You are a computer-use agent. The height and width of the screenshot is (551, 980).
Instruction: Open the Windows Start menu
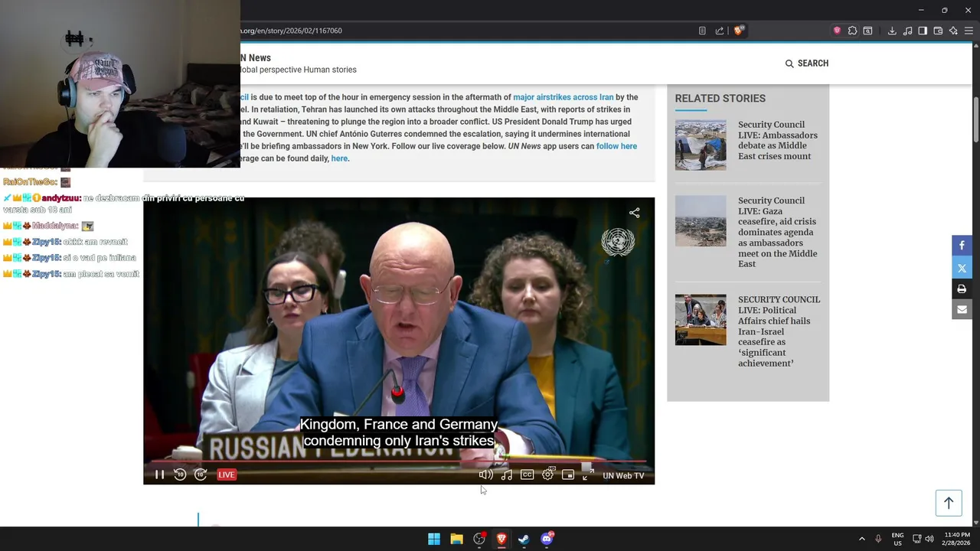click(434, 539)
